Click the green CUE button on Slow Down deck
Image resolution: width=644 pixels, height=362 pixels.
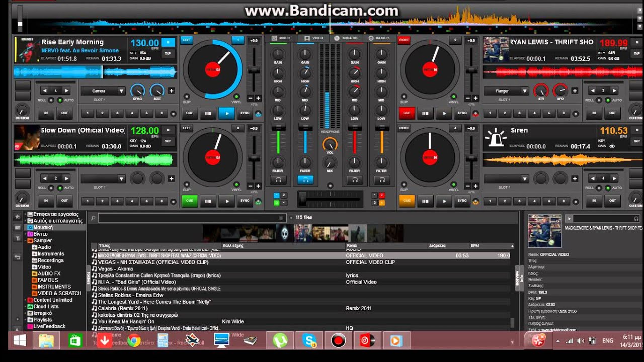(190, 201)
